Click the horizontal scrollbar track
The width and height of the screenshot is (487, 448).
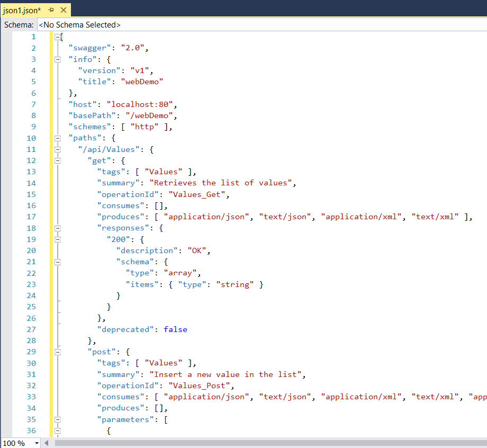coord(270,443)
